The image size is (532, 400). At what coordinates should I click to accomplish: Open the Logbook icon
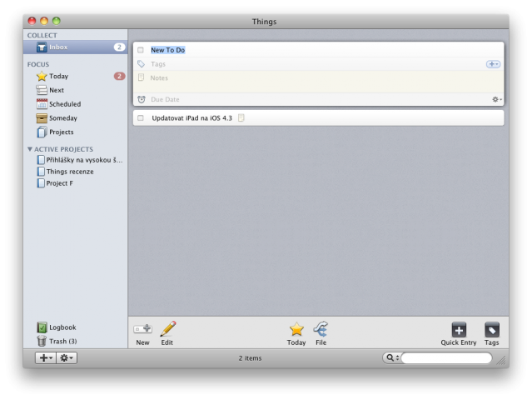(42, 327)
